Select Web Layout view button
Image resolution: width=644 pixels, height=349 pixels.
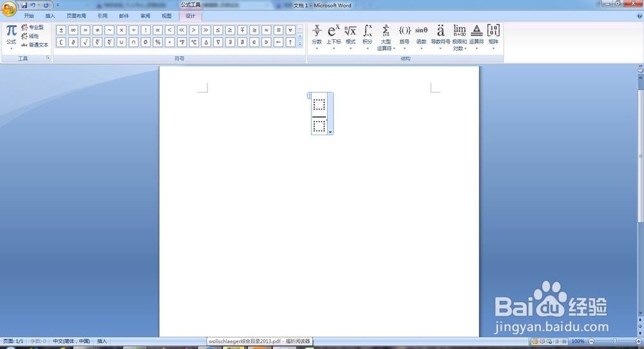click(549, 341)
